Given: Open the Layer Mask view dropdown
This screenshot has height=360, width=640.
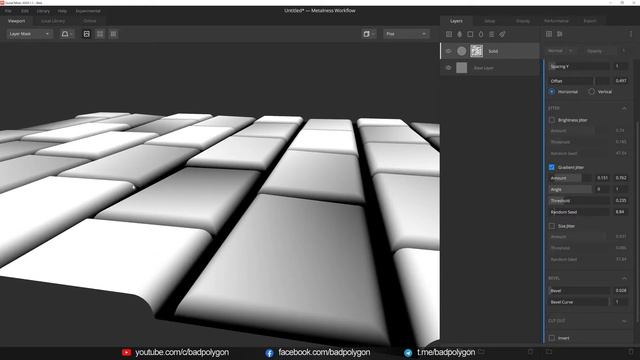Looking at the screenshot, I should [29, 34].
